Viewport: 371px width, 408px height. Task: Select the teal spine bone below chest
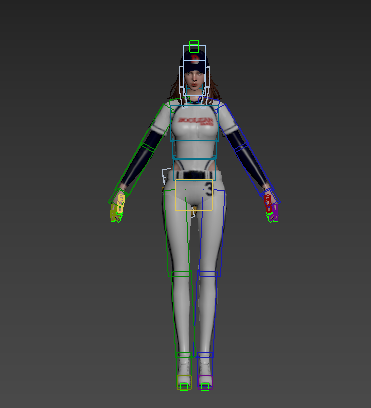click(x=195, y=150)
